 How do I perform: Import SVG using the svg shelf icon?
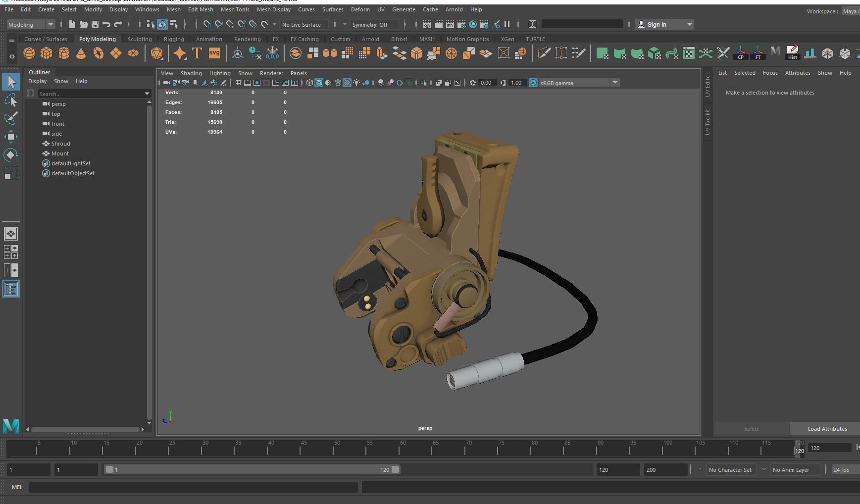(x=214, y=53)
